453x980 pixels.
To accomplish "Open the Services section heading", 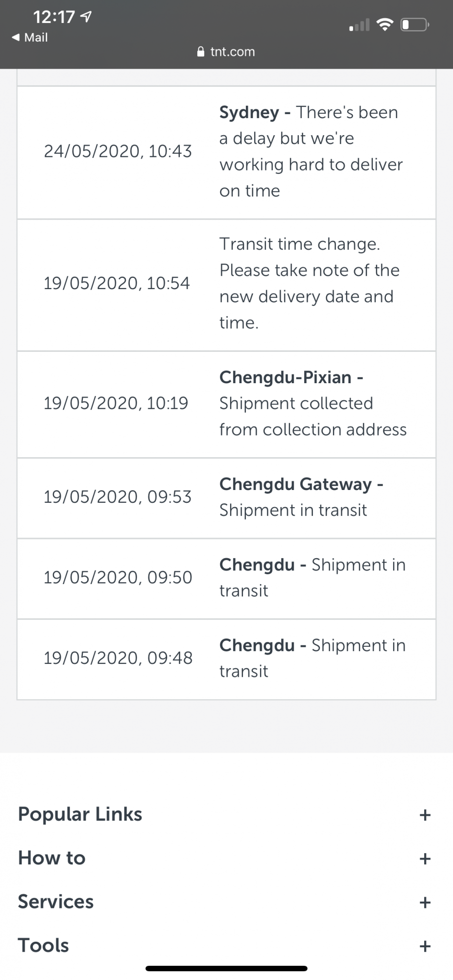I will click(56, 902).
